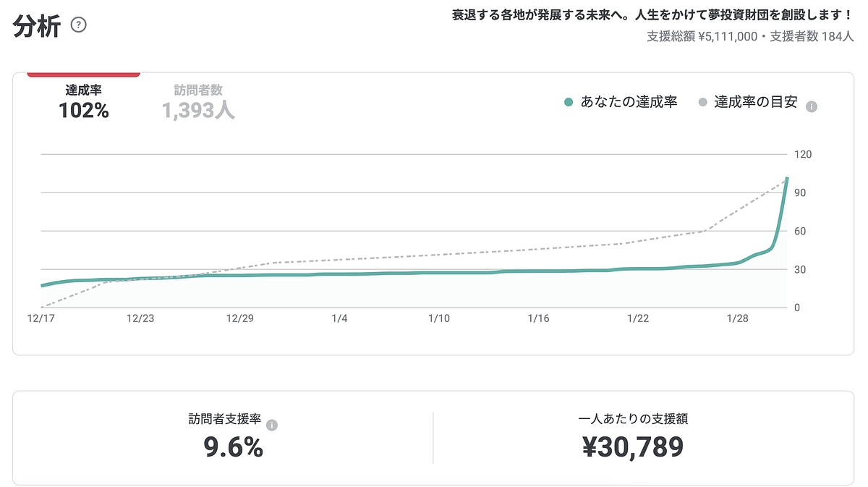Image resolution: width=868 pixels, height=487 pixels.
Task: Switch to the 訪問者数 tab
Action: (x=197, y=101)
